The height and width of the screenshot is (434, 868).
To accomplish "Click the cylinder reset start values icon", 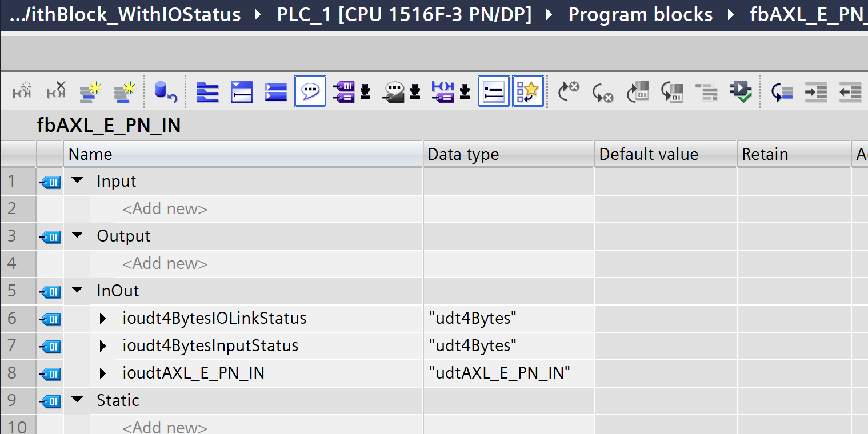I will coord(165,91).
